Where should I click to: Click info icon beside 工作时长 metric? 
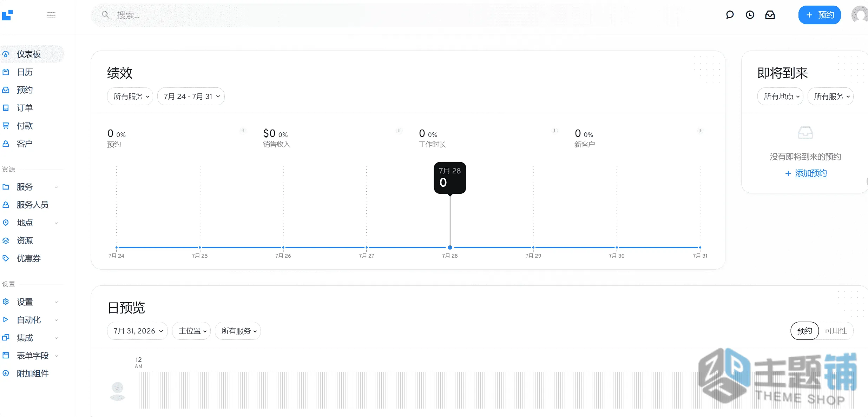(555, 130)
